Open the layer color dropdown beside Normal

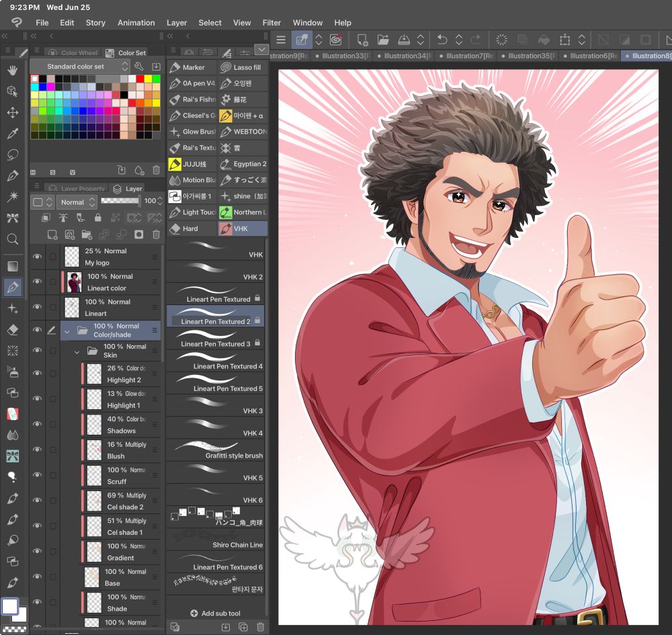click(x=43, y=202)
